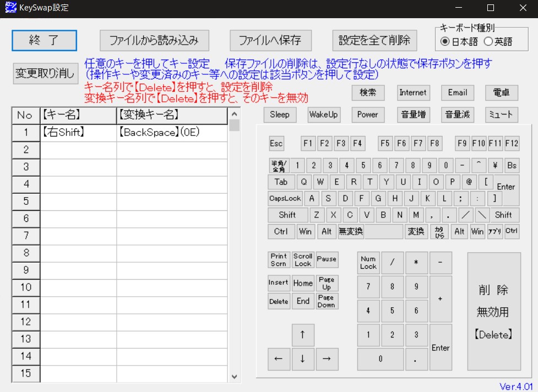Click the Tab key
The width and height of the screenshot is (538, 392).
pyautogui.click(x=281, y=182)
